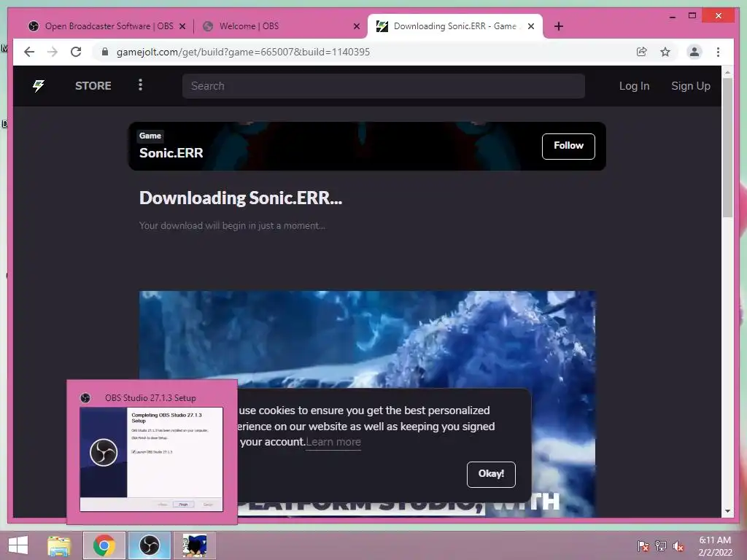Select the gamejolt.com URL in address bar

243,52
